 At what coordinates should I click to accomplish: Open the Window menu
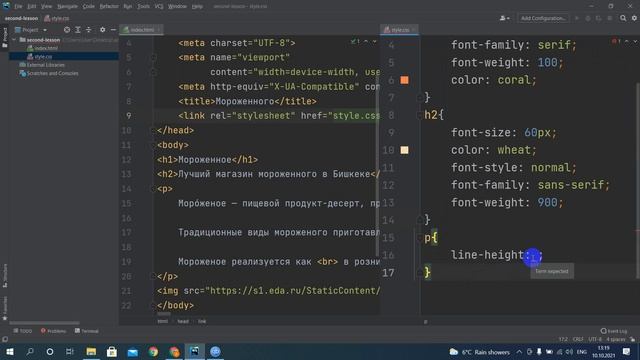(177, 7)
